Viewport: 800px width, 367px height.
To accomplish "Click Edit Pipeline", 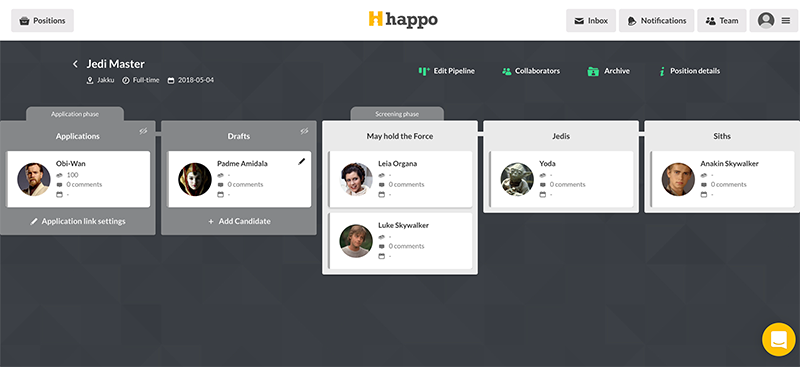I will click(446, 71).
